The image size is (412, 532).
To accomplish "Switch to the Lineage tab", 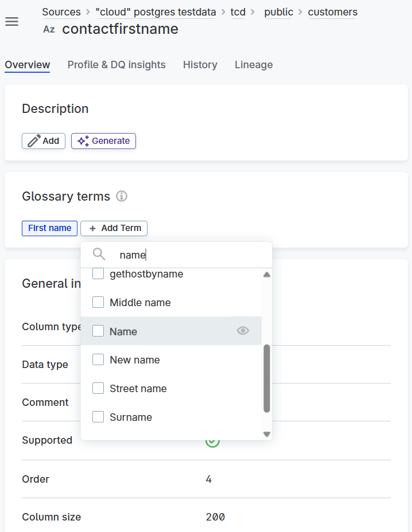I will (x=254, y=65).
